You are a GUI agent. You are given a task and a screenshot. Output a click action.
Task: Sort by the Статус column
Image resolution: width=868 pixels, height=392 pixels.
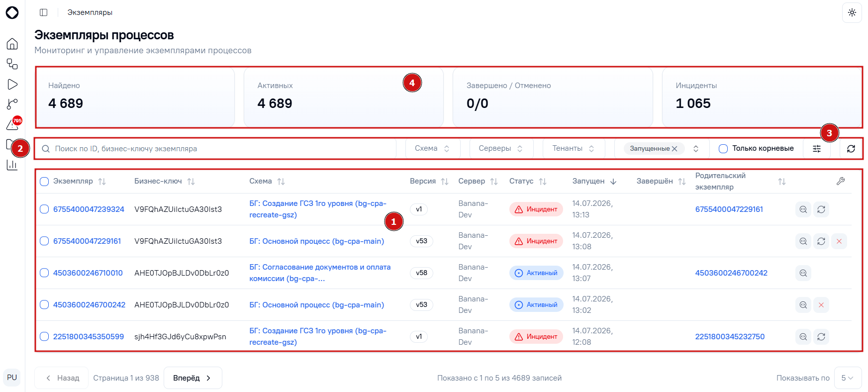tap(543, 182)
